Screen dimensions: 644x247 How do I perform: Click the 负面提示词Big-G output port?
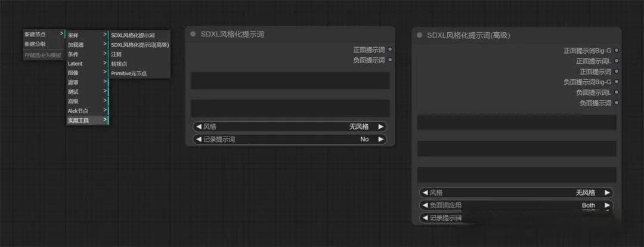[x=616, y=82]
